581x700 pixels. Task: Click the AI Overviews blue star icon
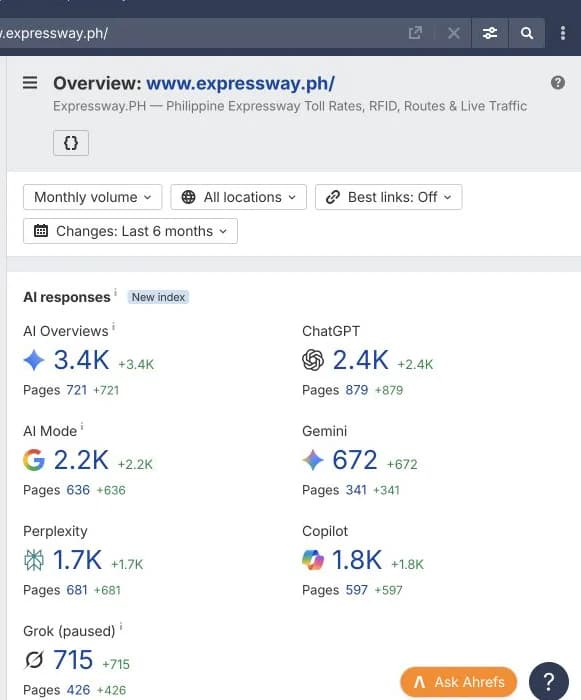click(34, 360)
